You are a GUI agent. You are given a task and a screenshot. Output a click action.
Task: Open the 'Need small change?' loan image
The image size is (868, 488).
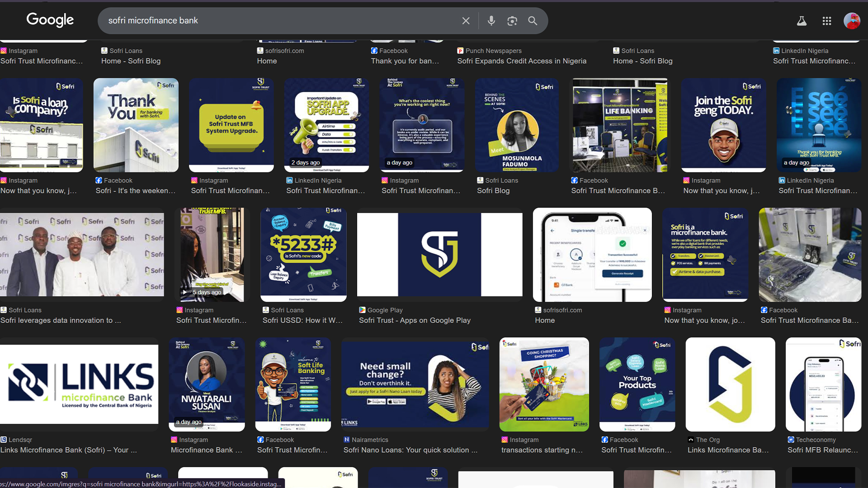point(415,385)
